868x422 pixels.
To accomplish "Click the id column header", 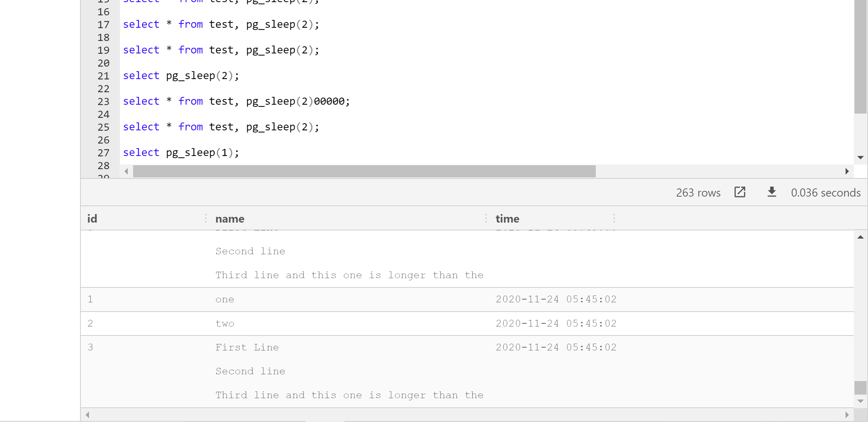I will tap(92, 218).
